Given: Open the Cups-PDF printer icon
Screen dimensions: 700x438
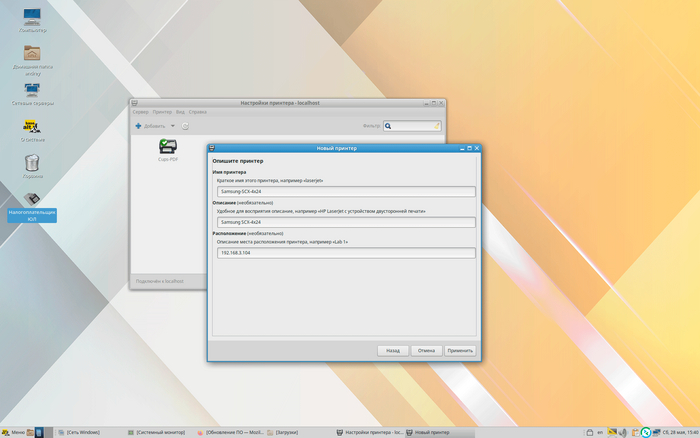Looking at the screenshot, I should [167, 148].
